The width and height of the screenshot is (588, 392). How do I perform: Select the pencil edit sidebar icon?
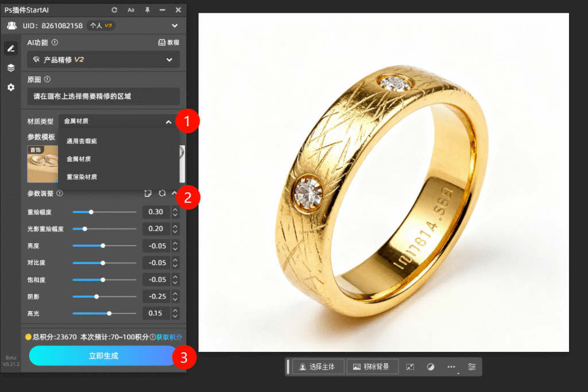tap(11, 48)
